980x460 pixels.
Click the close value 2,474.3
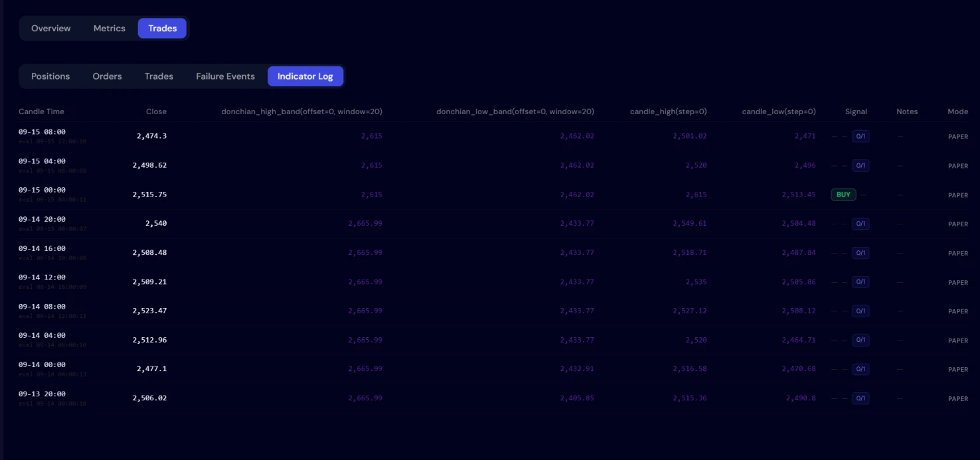pos(152,136)
